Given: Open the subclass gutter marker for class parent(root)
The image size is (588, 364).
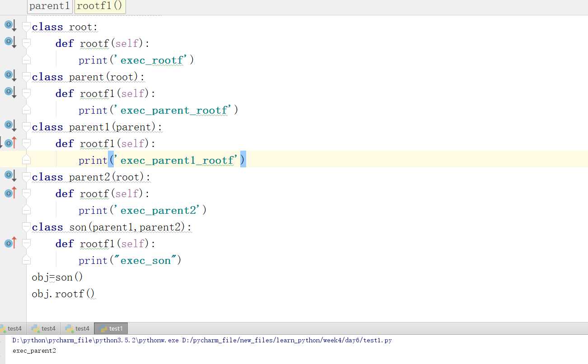Looking at the screenshot, I should point(10,75).
